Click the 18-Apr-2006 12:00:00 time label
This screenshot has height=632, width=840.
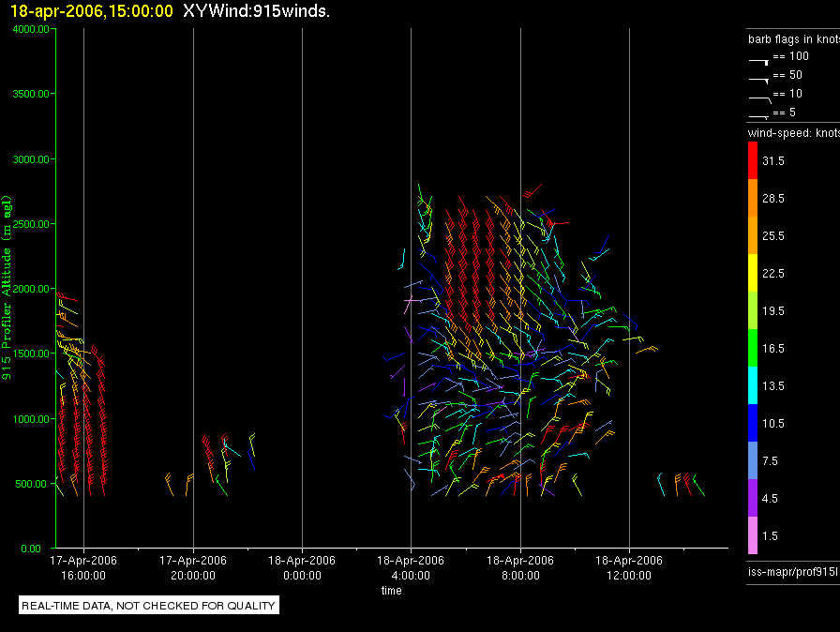coord(629,567)
